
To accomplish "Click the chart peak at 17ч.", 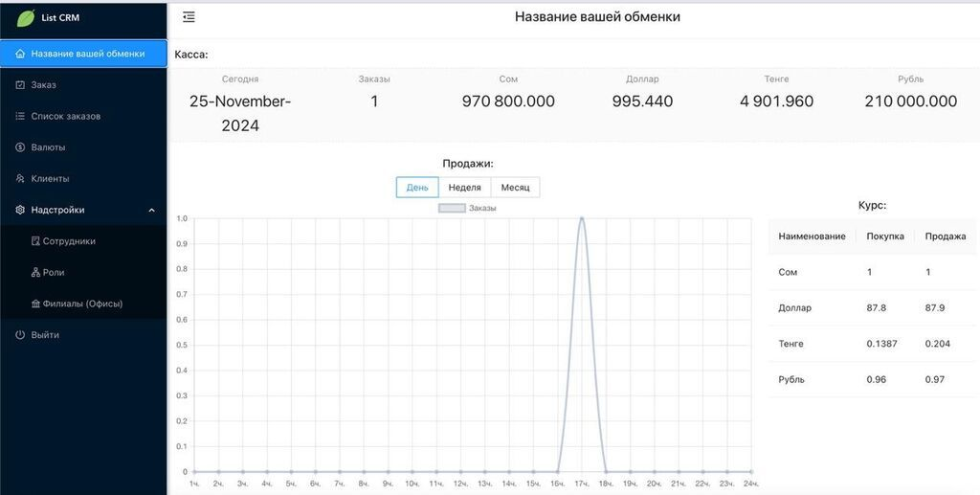I will [x=582, y=218].
